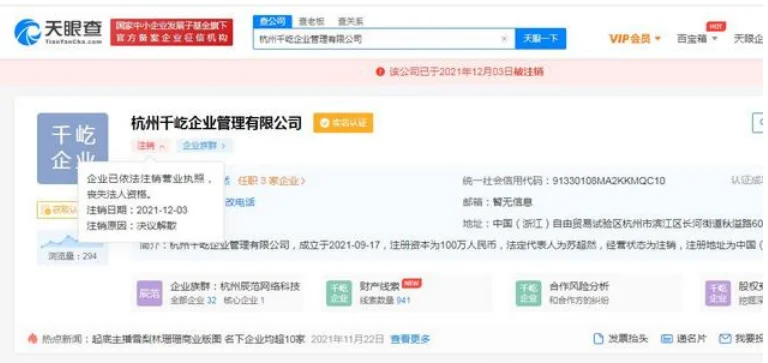Click 查看更多 for hot news
Image resolution: width=768 pixels, height=363 pixels.
(x=410, y=339)
